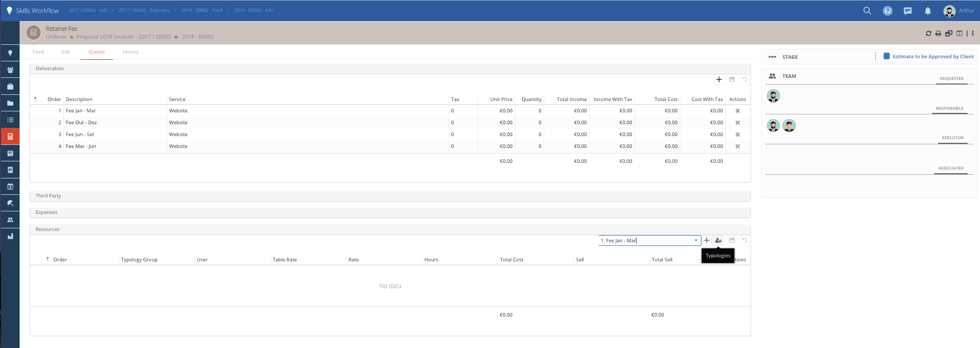Screen dimensions: 980x348
Task: Expand the Expenses section
Action: (x=46, y=212)
